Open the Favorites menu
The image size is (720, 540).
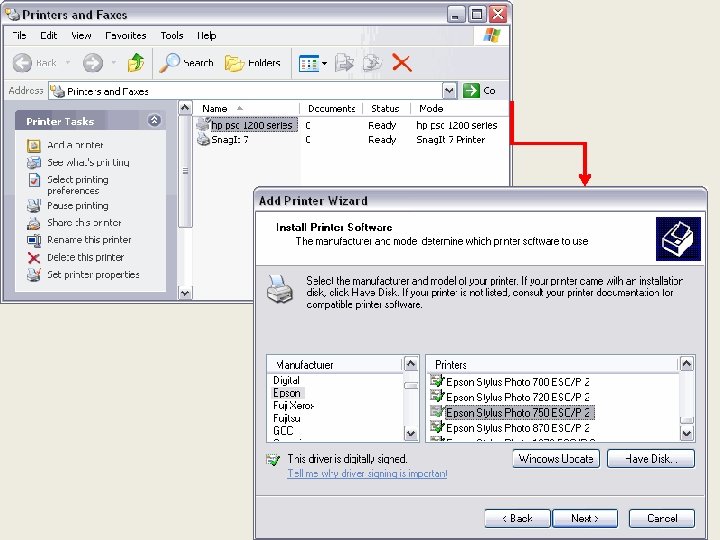(x=125, y=35)
